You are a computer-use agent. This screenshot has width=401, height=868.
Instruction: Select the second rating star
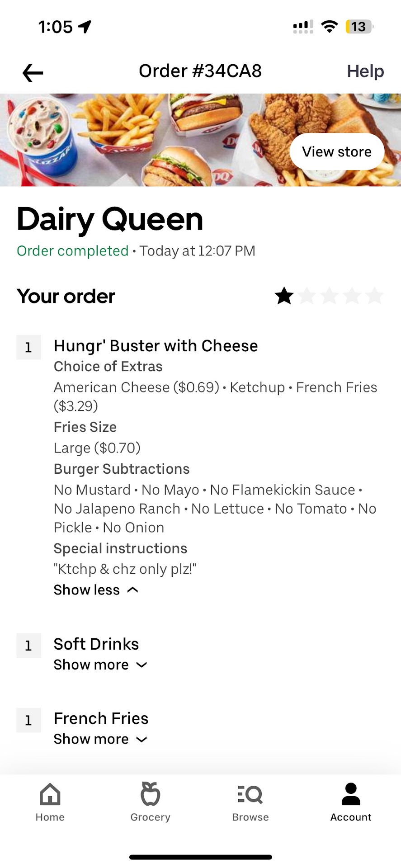(307, 296)
